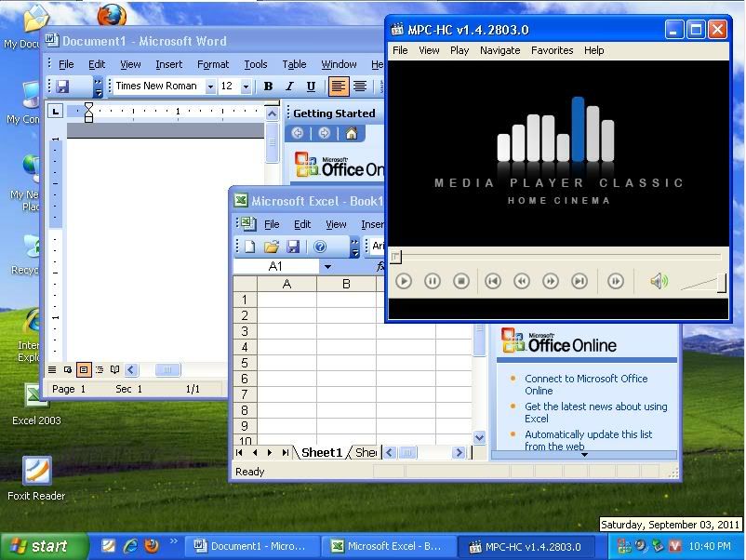Click the Save icon in Excel toolbar
The width and height of the screenshot is (746, 560).
point(293,247)
